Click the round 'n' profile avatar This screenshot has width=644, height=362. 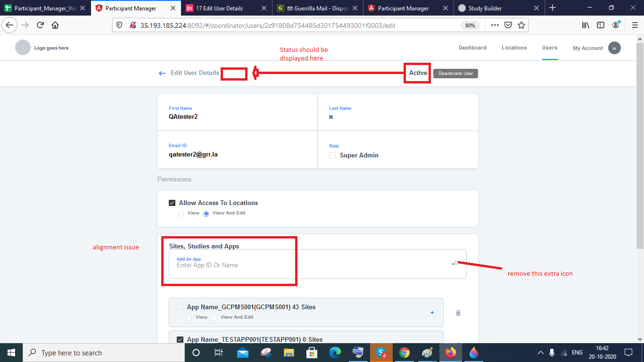tap(614, 48)
